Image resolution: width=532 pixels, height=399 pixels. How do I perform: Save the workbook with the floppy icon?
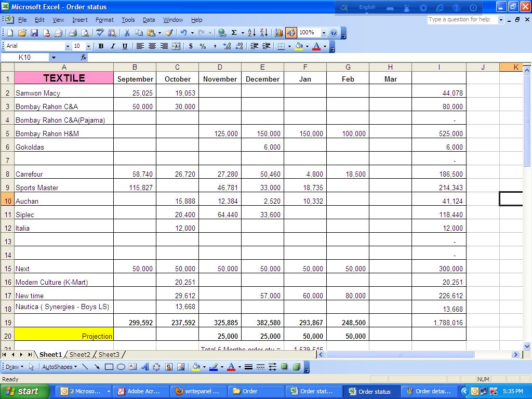(x=34, y=33)
